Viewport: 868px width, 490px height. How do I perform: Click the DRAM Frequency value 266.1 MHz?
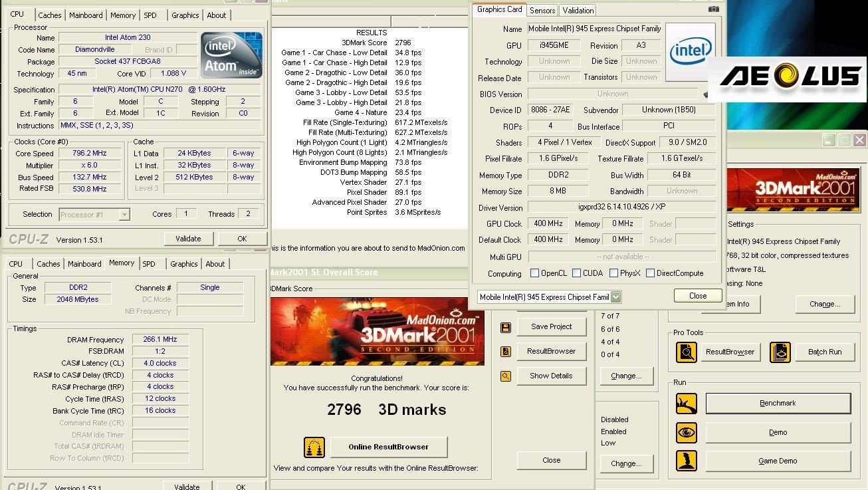tap(160, 340)
